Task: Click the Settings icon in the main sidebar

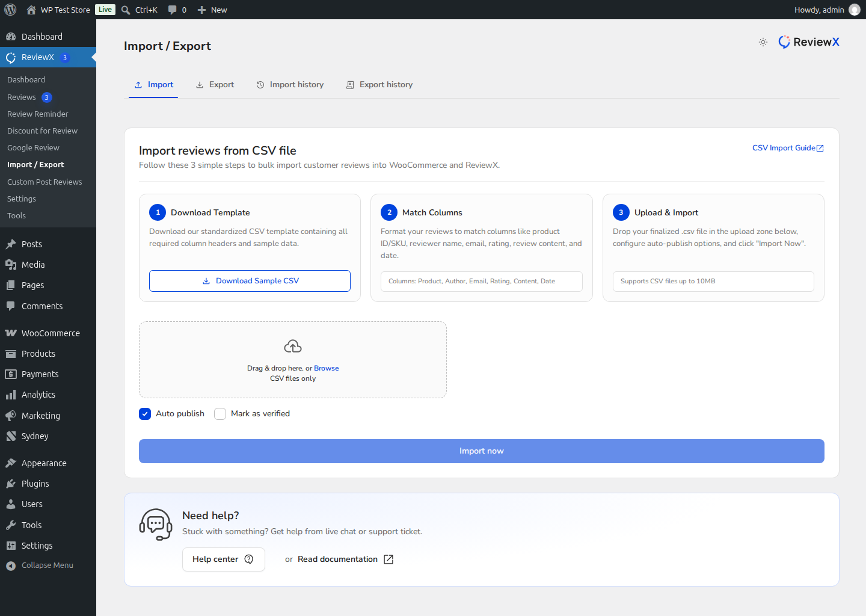Action: click(x=11, y=546)
